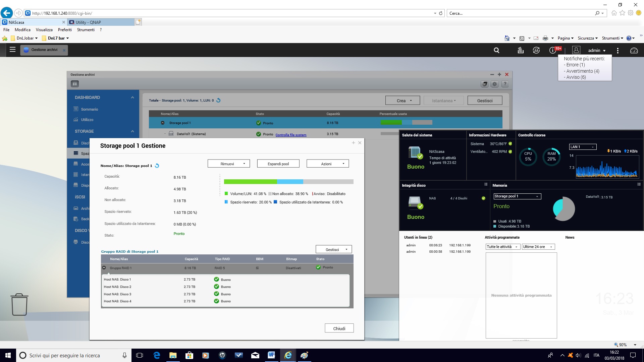Open event notifications icon with 10+ badge
The width and height of the screenshot is (644, 362).
pyautogui.click(x=553, y=50)
